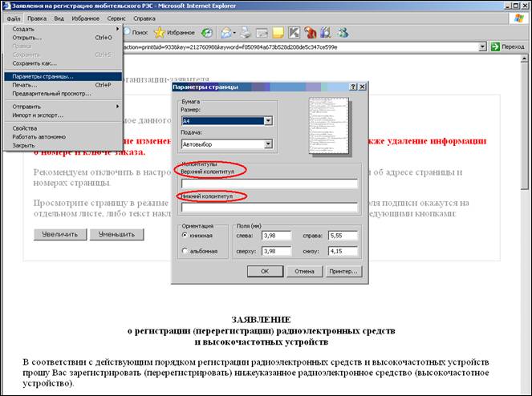Select the альбомная landscape orientation
This screenshot has height=396, width=532.
click(185, 251)
